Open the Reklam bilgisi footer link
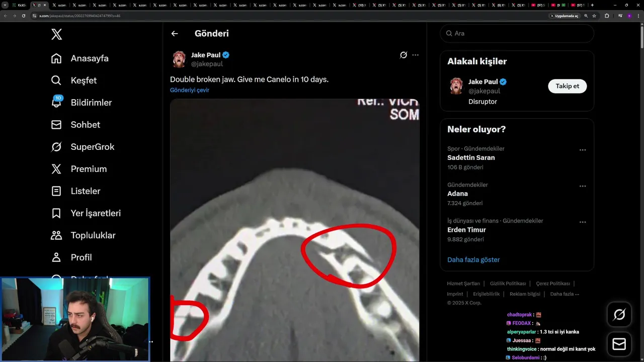 (x=525, y=294)
